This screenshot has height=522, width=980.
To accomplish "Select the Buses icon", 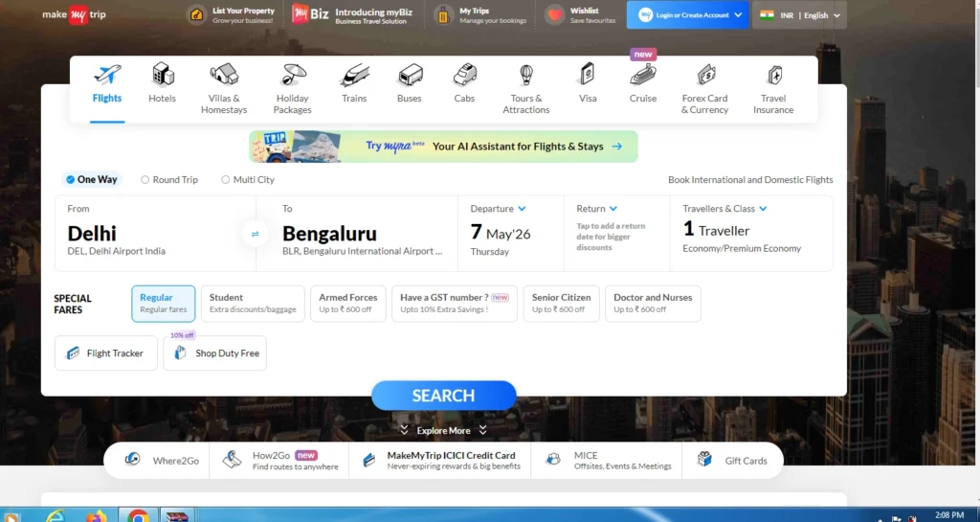I will [410, 76].
